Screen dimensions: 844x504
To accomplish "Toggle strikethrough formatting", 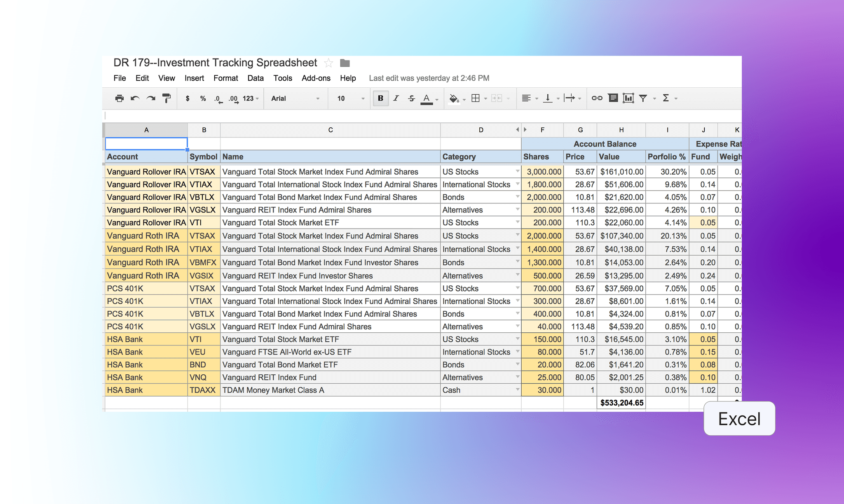I will click(411, 98).
